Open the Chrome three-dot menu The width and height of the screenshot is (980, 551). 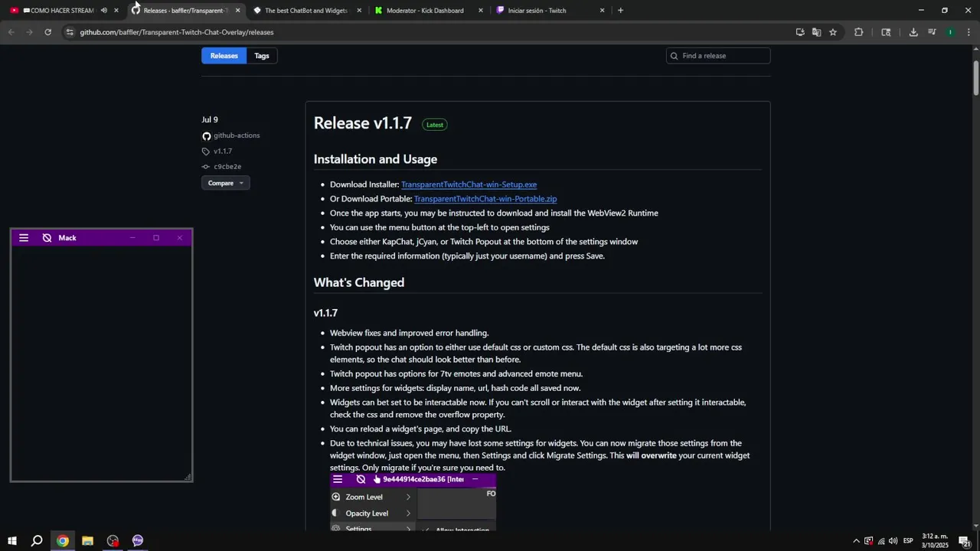click(967, 32)
